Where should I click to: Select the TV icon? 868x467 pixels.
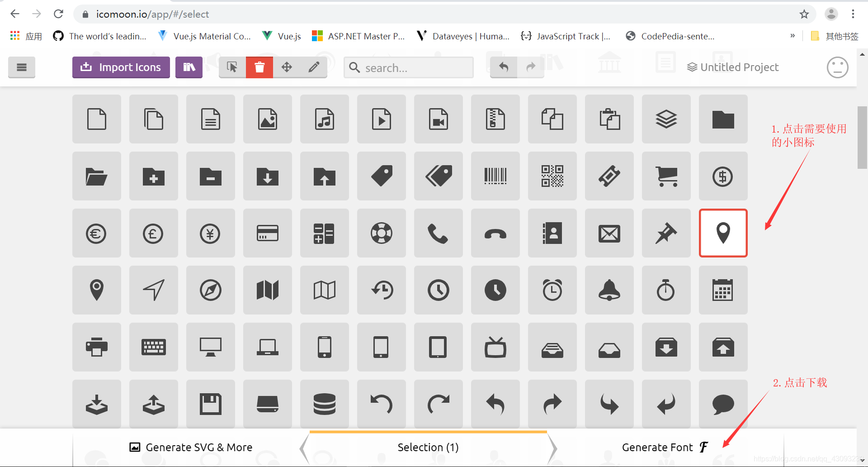tap(495, 347)
